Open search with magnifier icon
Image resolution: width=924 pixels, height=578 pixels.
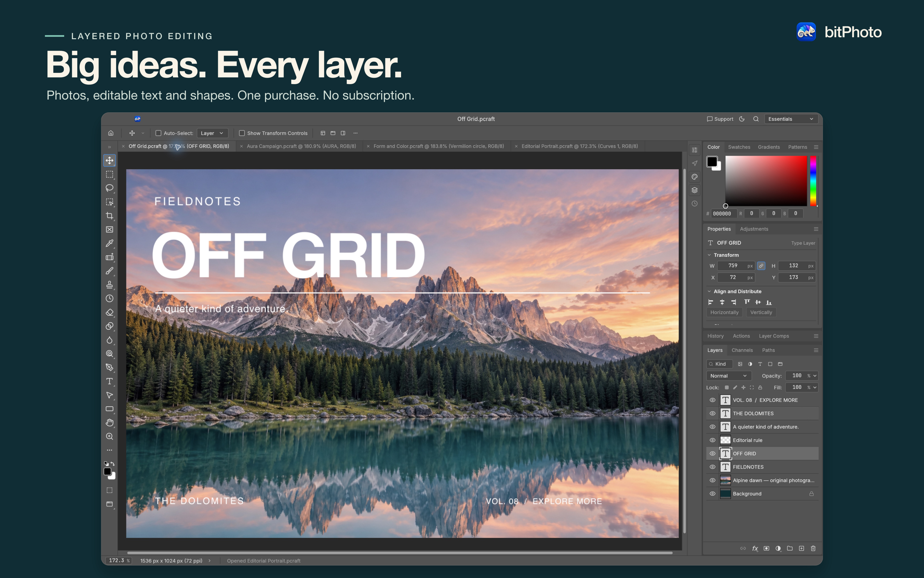click(x=756, y=119)
